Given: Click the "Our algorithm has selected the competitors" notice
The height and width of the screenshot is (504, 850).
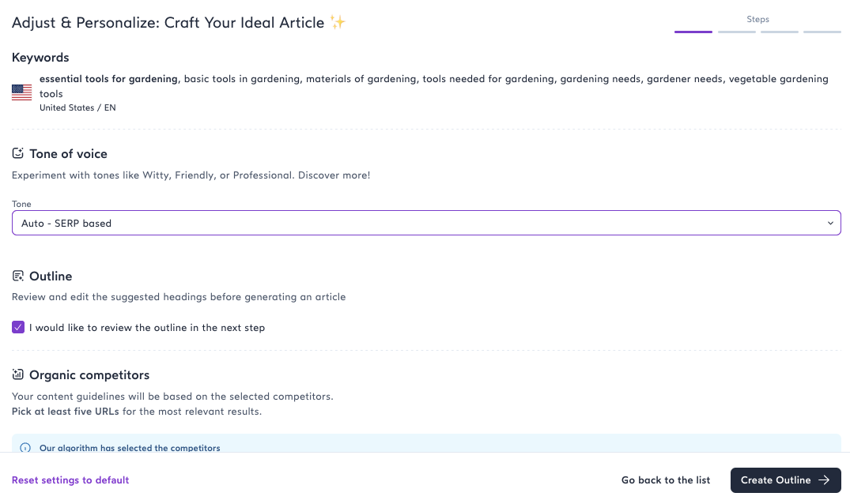Looking at the screenshot, I should point(130,448).
